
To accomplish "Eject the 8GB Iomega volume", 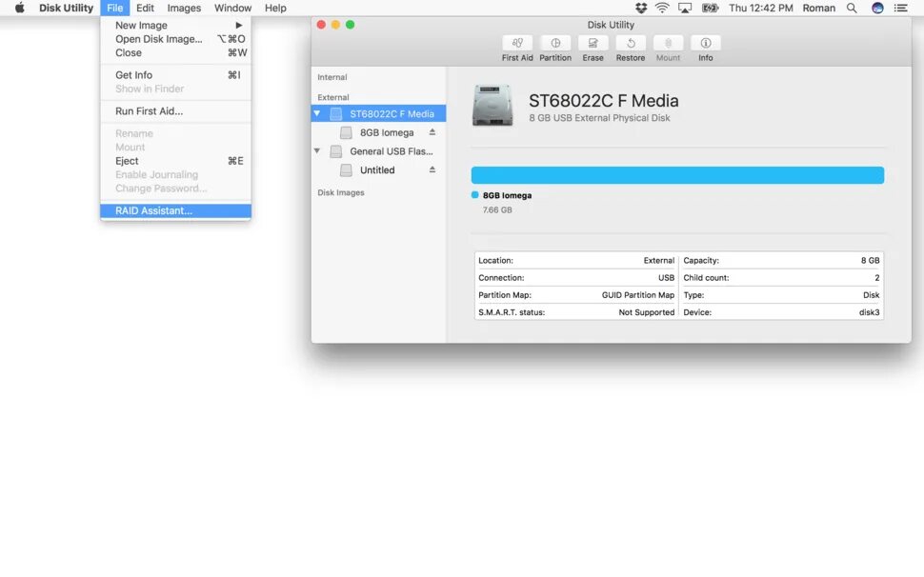I will click(x=432, y=132).
